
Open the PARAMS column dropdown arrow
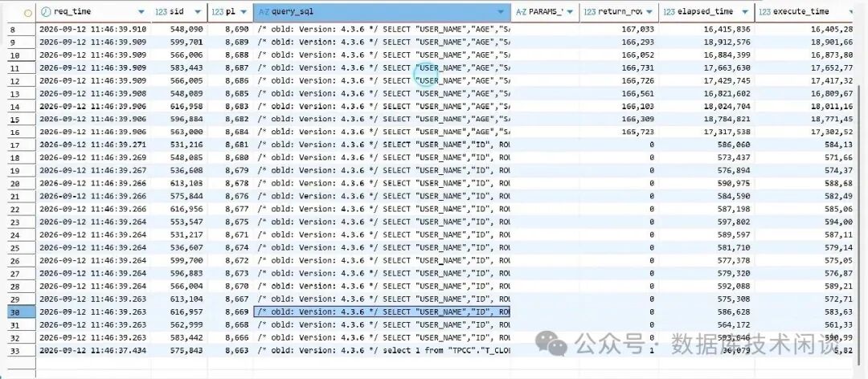(570, 12)
